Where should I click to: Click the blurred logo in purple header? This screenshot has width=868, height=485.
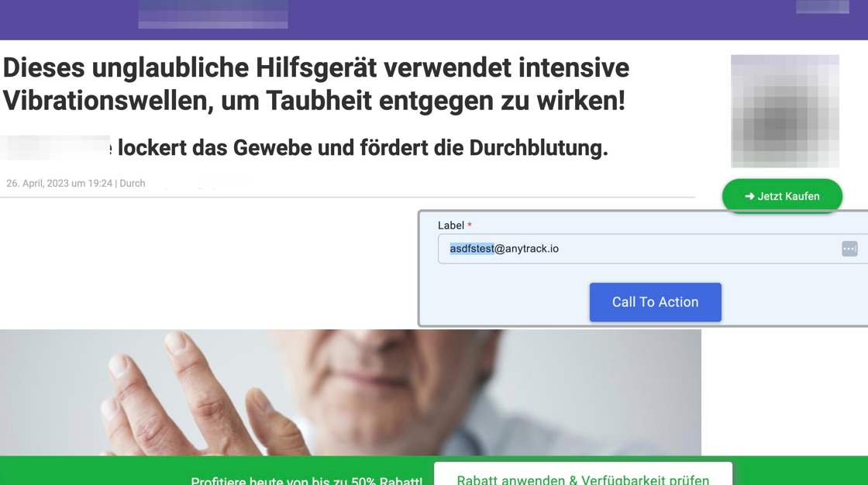tap(213, 14)
